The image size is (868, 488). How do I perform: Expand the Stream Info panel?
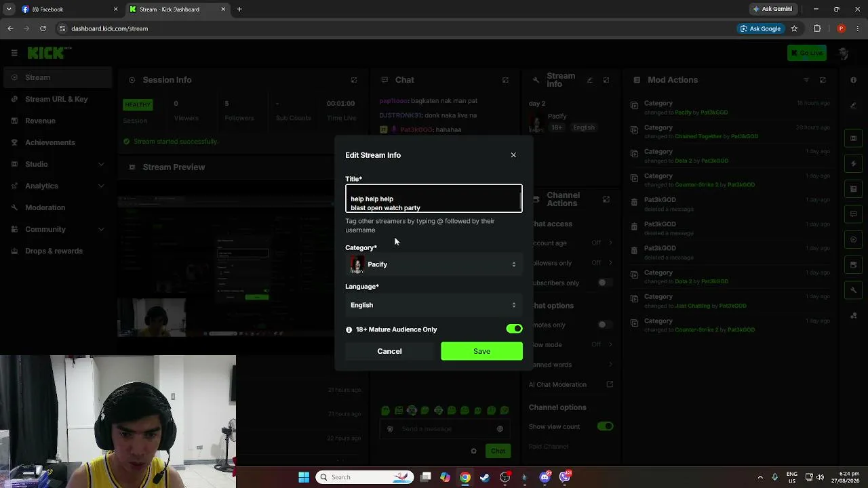(x=606, y=80)
